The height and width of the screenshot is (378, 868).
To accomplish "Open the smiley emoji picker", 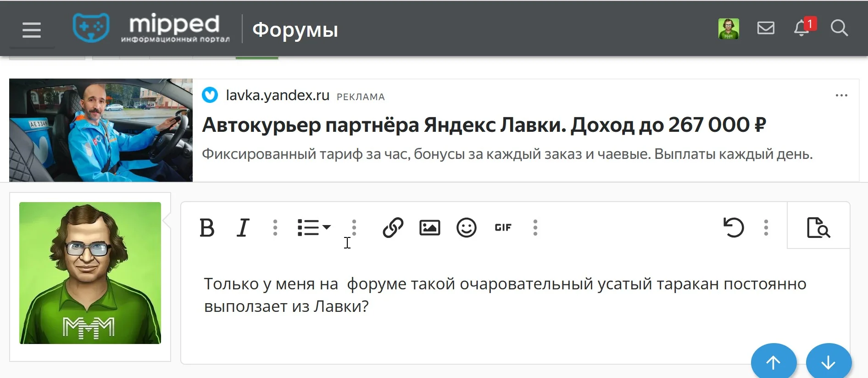I will pyautogui.click(x=467, y=228).
